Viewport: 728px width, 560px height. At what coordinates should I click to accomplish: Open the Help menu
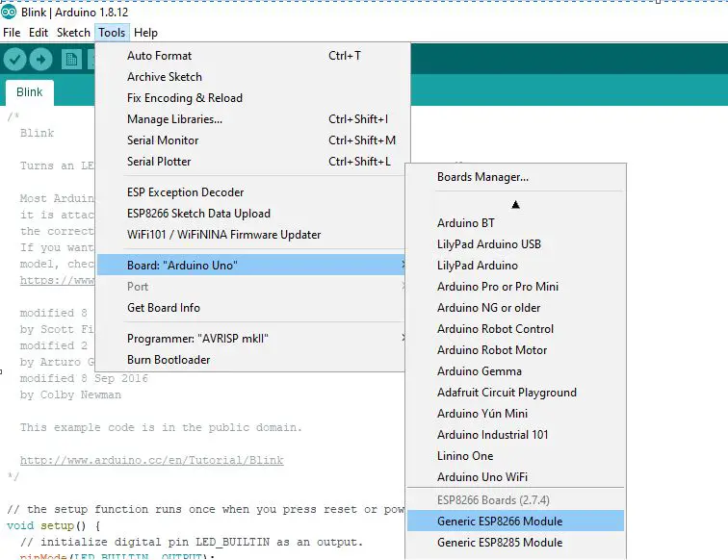145,33
